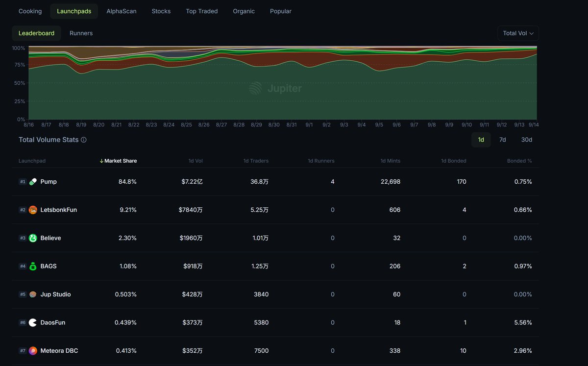Click the 3840 traders value

[x=261, y=294]
